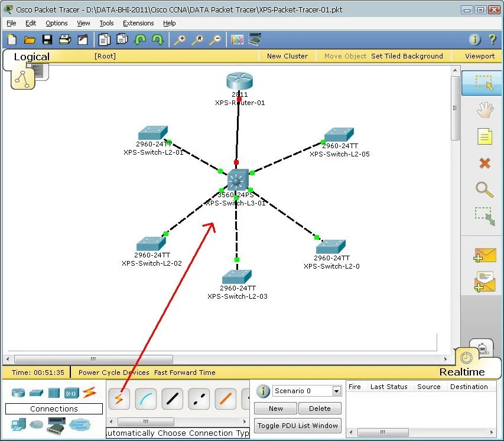Open the scenario info 'i' button
This screenshot has height=441, width=504.
coord(262,391)
